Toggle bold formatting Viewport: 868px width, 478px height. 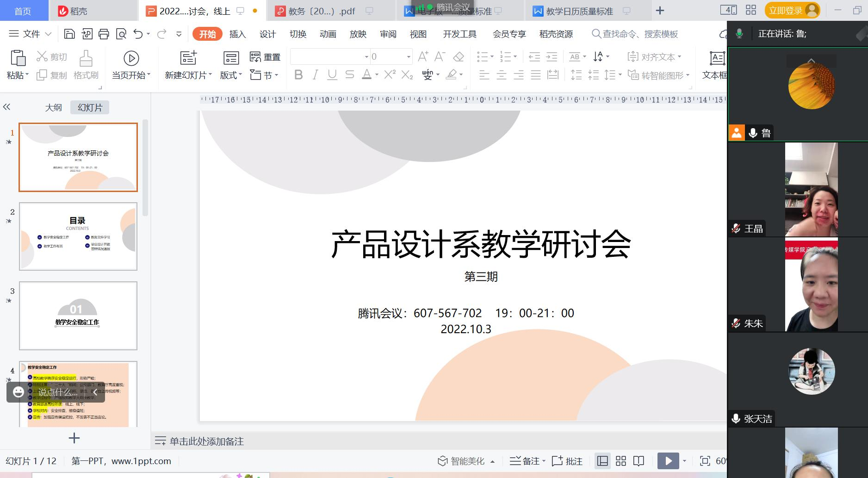298,74
